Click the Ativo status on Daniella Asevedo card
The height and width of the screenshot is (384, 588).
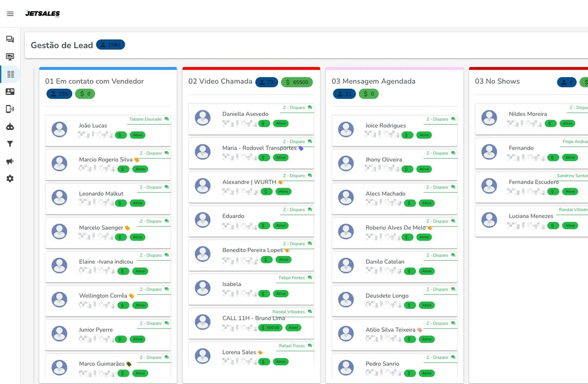[x=280, y=124]
